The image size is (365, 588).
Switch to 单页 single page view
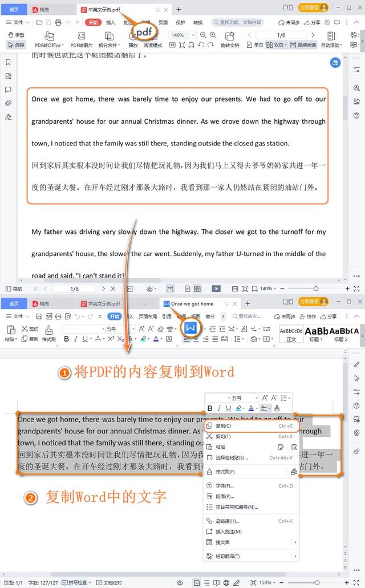tap(255, 45)
